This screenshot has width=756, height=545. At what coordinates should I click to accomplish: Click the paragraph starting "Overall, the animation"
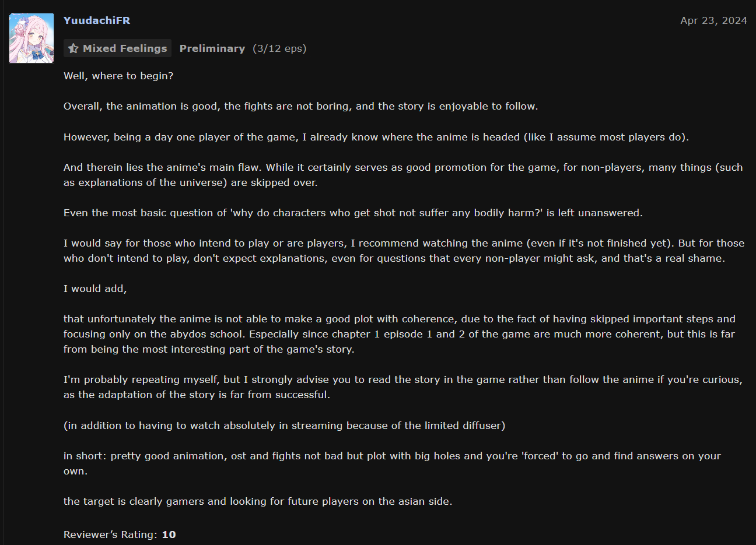[300, 106]
